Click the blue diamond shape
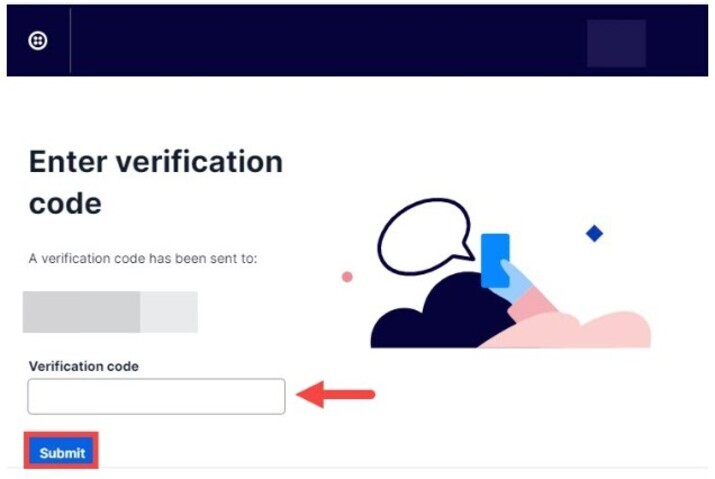This screenshot has width=715, height=479. pyautogui.click(x=594, y=233)
